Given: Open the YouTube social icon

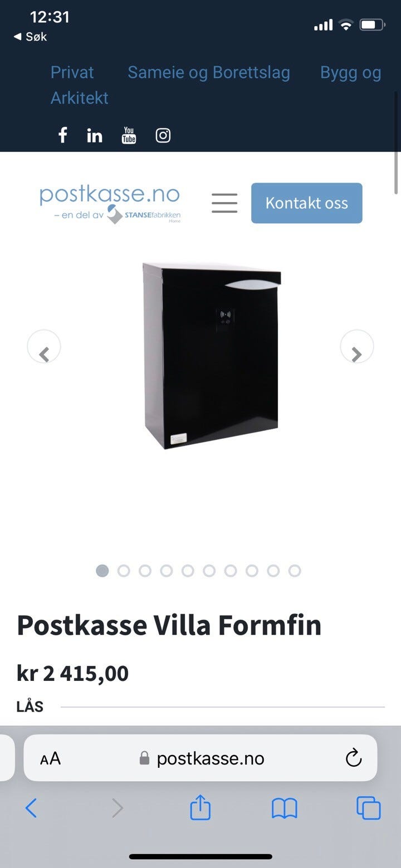Looking at the screenshot, I should click(x=129, y=135).
